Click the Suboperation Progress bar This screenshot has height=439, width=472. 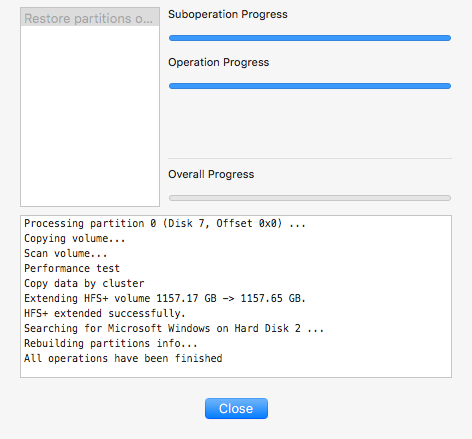point(310,38)
